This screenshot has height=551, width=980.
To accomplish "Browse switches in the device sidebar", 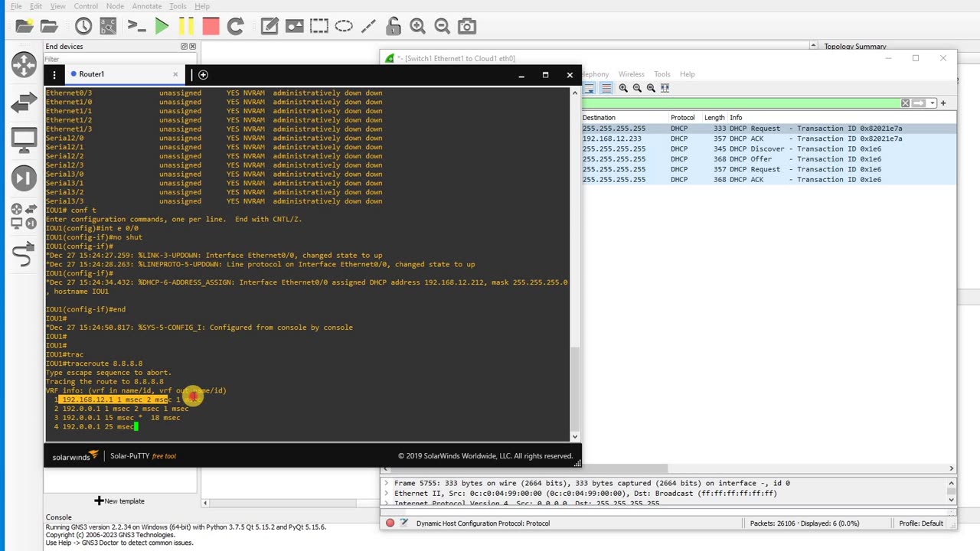I will click(x=24, y=102).
